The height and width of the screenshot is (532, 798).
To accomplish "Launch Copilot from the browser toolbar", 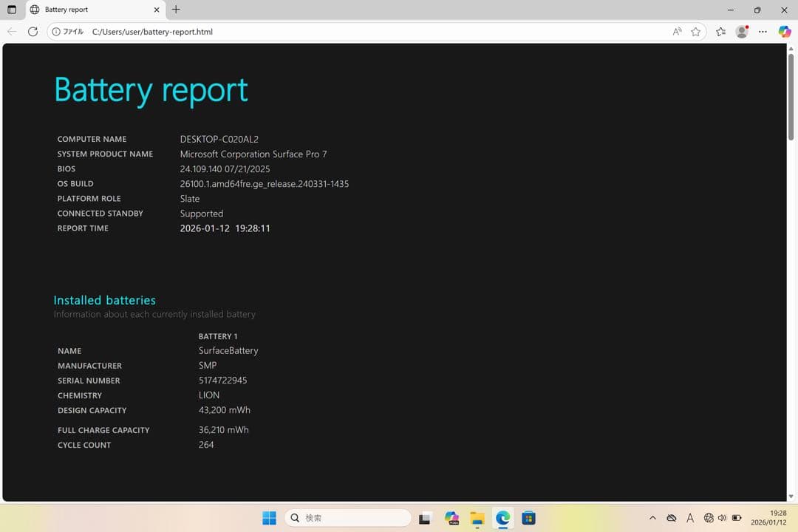I will pyautogui.click(x=784, y=32).
